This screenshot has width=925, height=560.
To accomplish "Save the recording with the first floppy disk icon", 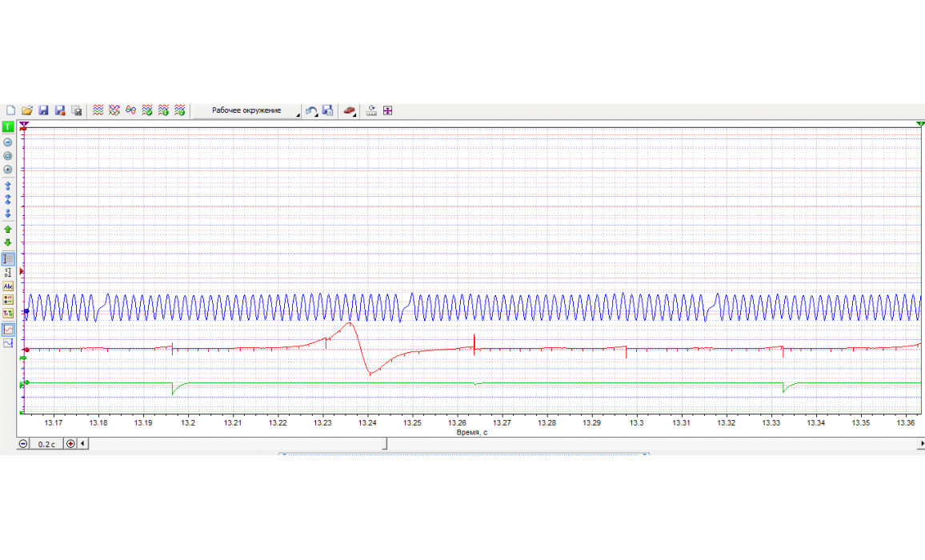I will click(44, 110).
